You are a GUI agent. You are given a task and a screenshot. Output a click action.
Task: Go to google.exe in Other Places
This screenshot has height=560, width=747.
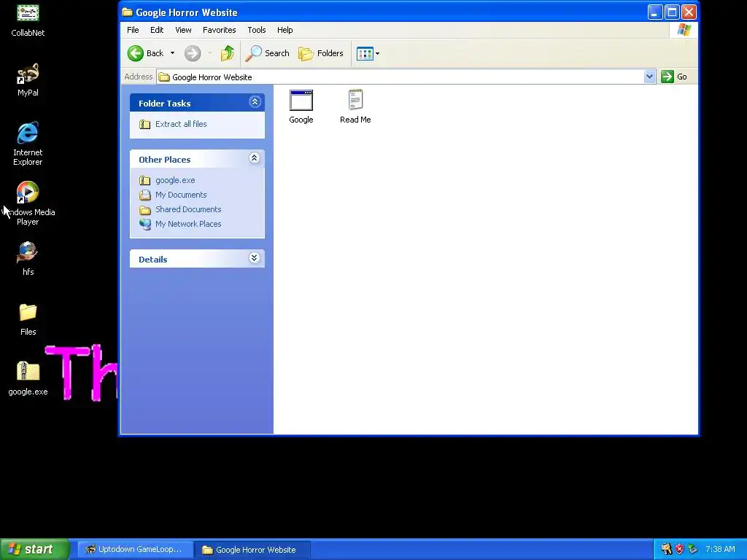pyautogui.click(x=175, y=180)
